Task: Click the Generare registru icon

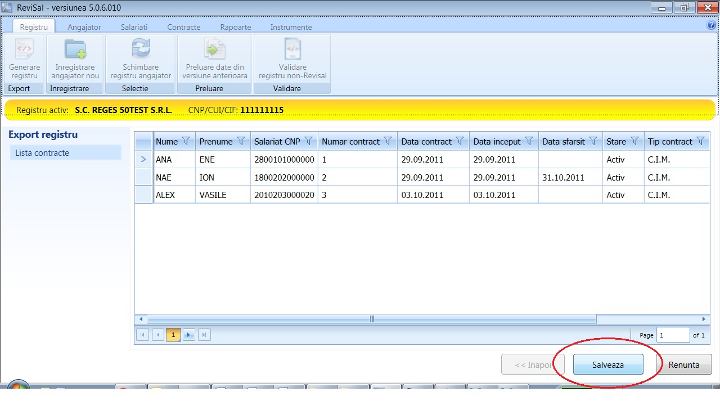Action: click(x=24, y=50)
